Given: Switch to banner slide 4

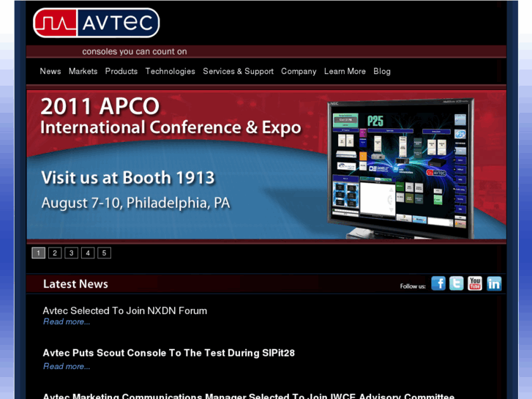Looking at the screenshot, I should 88,253.
